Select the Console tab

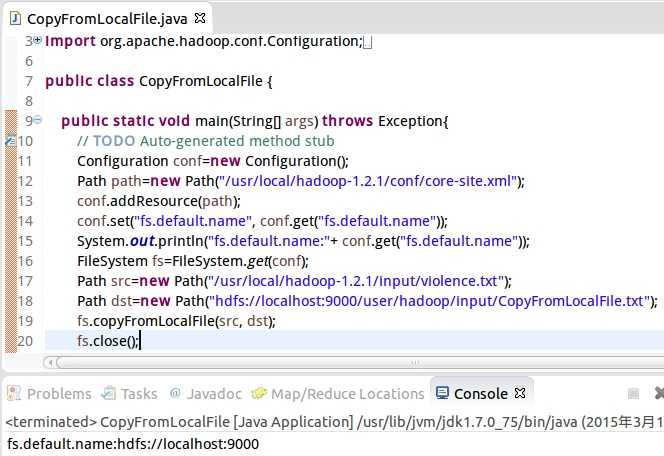tap(481, 394)
